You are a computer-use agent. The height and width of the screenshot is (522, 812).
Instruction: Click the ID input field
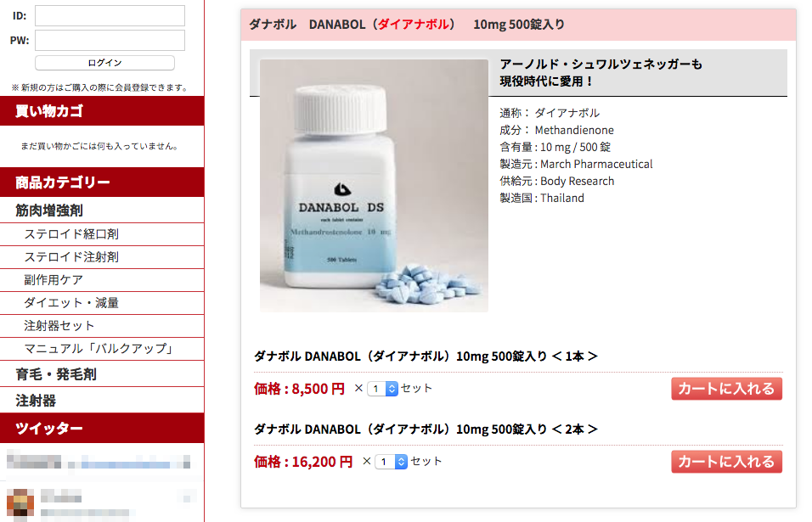coord(110,15)
